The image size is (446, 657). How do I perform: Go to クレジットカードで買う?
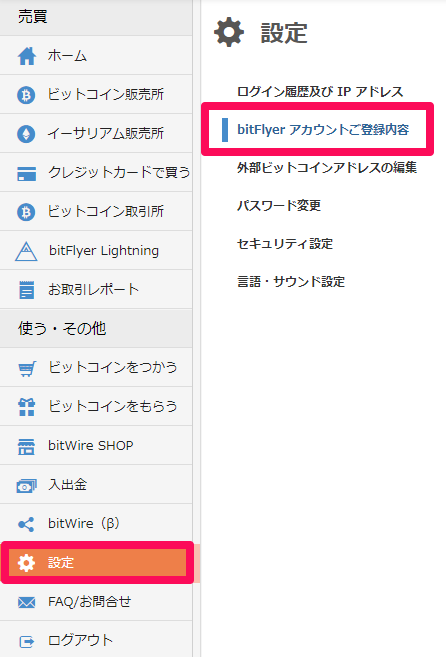(x=96, y=172)
